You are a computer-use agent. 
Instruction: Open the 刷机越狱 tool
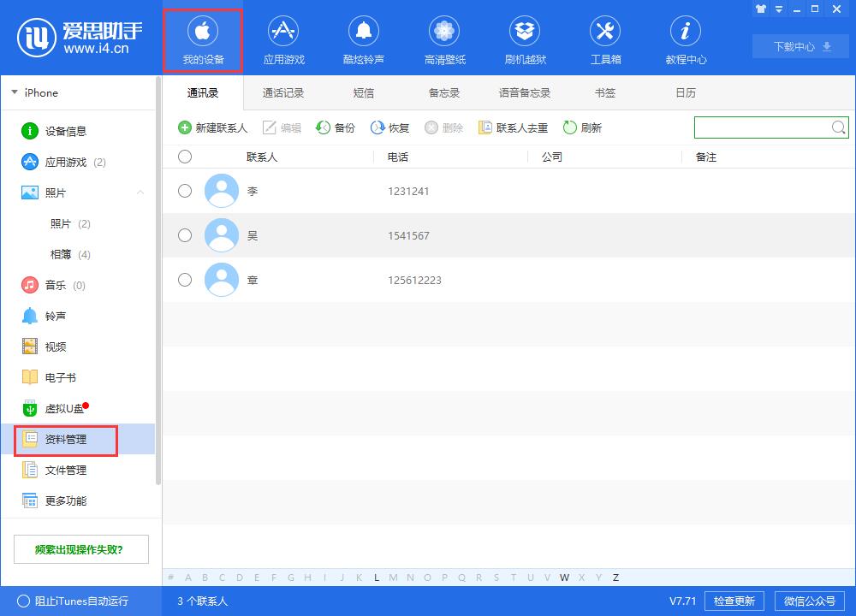click(x=524, y=38)
